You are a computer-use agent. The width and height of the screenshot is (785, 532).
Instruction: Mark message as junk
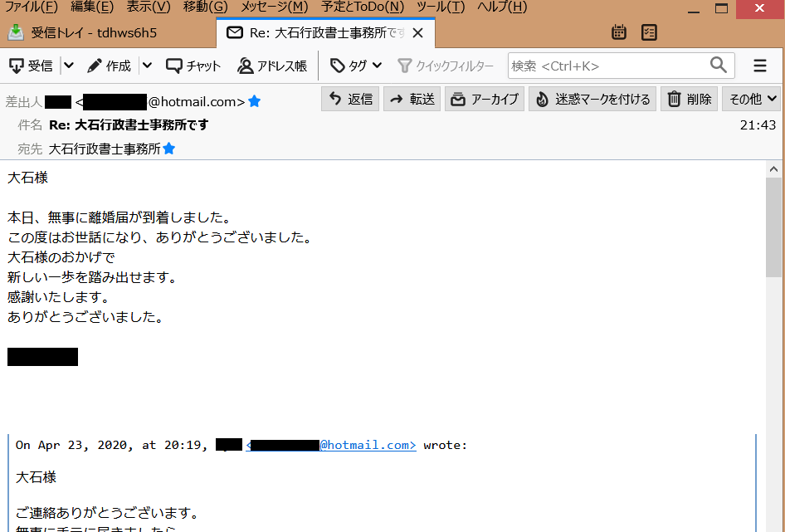click(592, 100)
